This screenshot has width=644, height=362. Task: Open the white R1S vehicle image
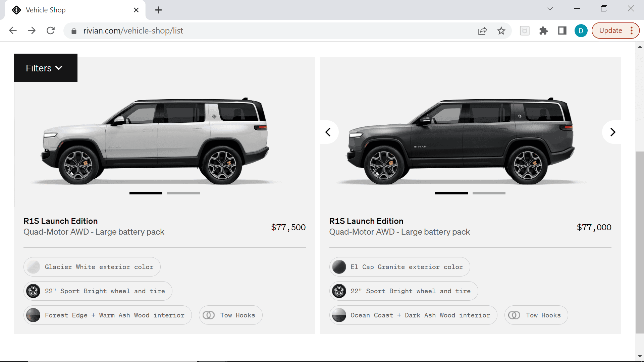pos(155,141)
